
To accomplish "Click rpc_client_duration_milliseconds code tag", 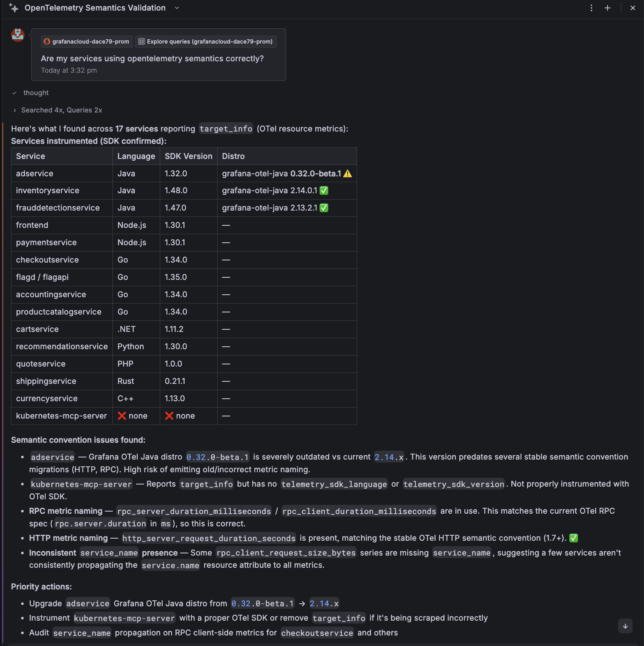I will [359, 511].
